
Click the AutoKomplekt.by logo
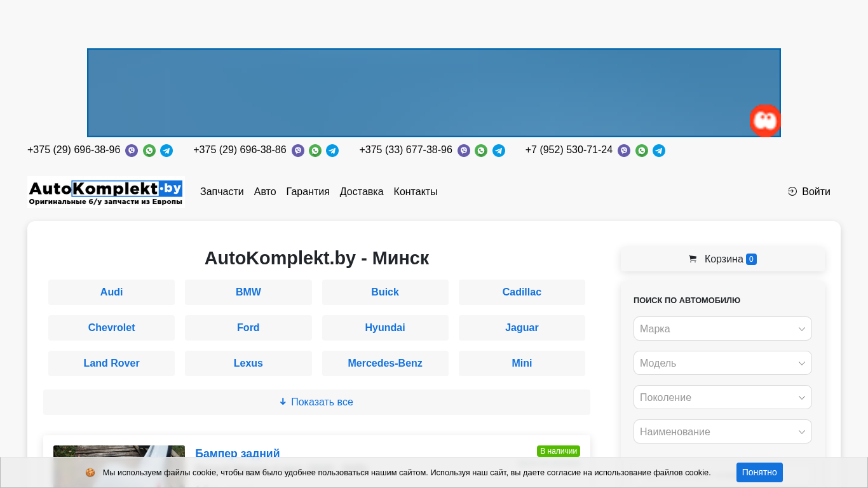pos(106,192)
